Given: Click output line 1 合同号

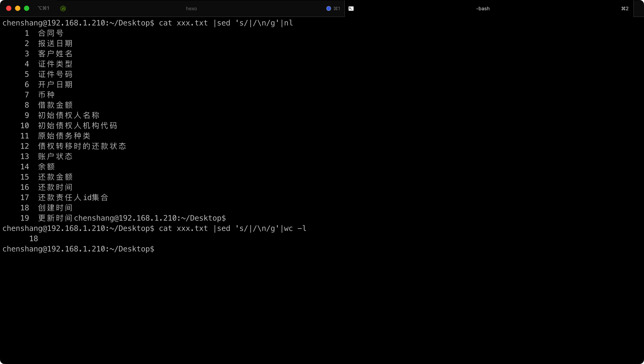Looking at the screenshot, I should (x=51, y=33).
